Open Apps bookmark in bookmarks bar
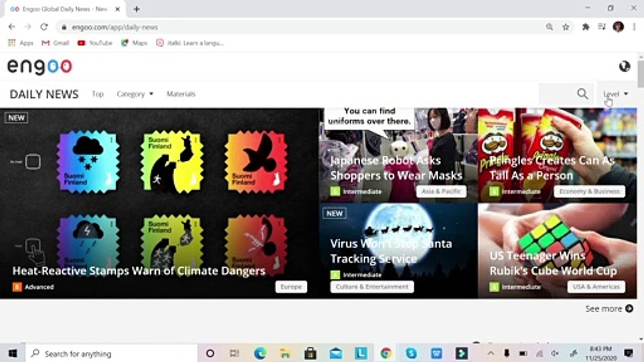Screen dimensions: 644x362 [x=21, y=43]
